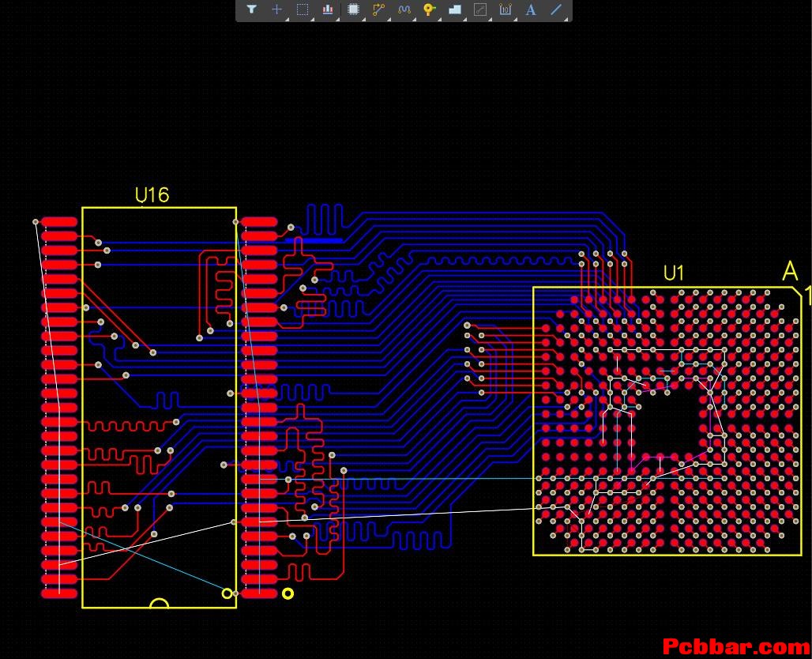Click the Move Objects crosshair tool

pyautogui.click(x=277, y=9)
